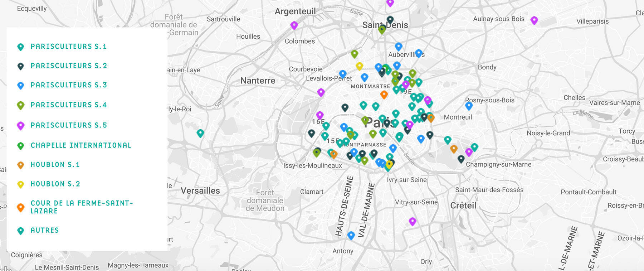Select Chapelle International legend entry
This screenshot has height=271, width=644.
pos(81,145)
